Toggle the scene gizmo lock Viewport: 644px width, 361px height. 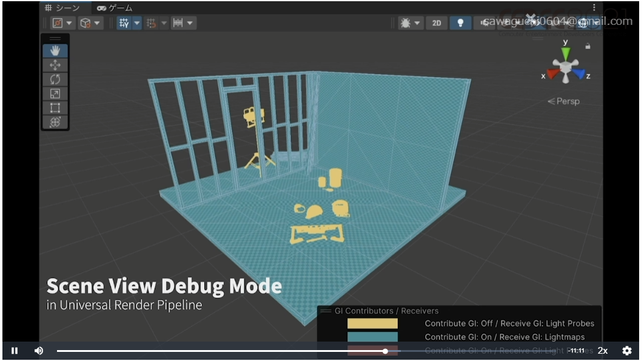pos(588,46)
